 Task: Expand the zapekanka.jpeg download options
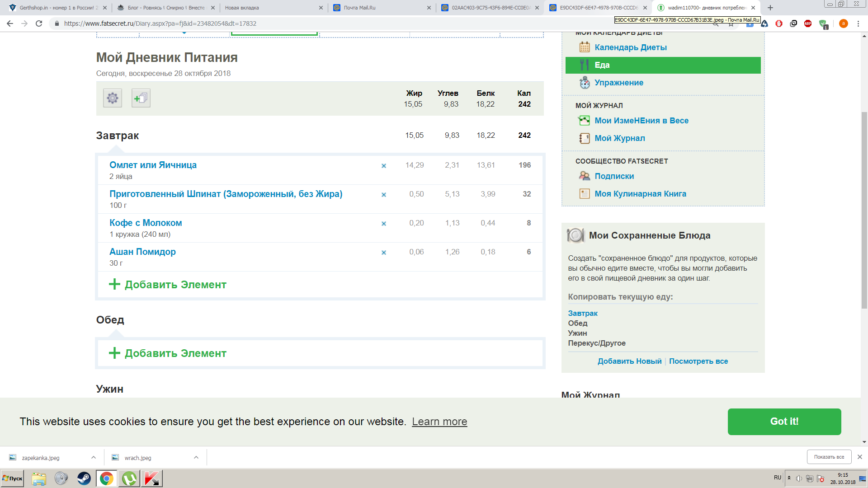click(x=94, y=457)
